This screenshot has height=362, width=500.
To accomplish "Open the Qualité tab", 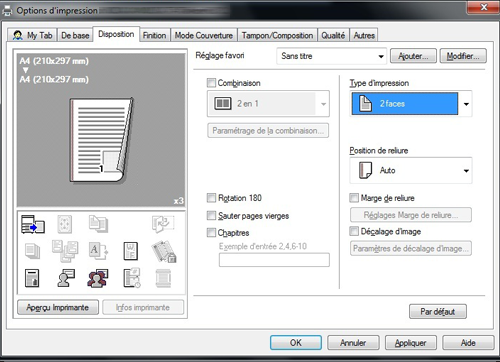I will tap(333, 35).
